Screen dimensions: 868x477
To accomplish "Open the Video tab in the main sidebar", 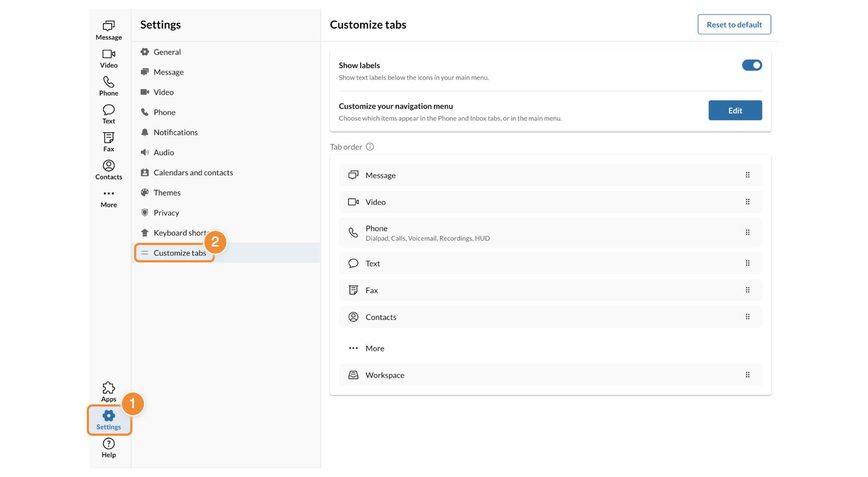I will (x=108, y=58).
